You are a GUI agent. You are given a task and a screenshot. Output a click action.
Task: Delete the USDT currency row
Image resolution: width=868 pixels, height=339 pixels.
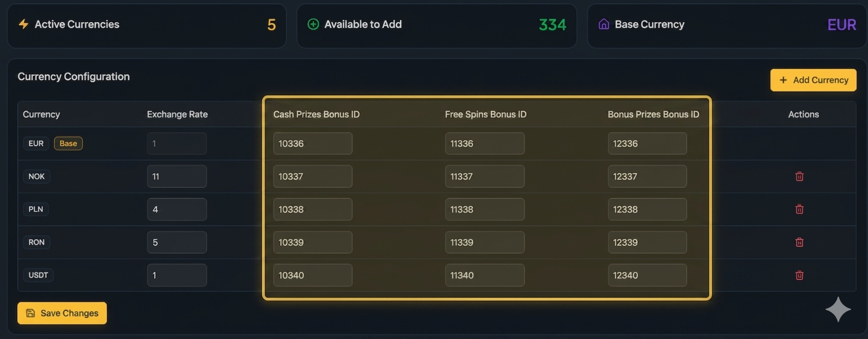[799, 275]
